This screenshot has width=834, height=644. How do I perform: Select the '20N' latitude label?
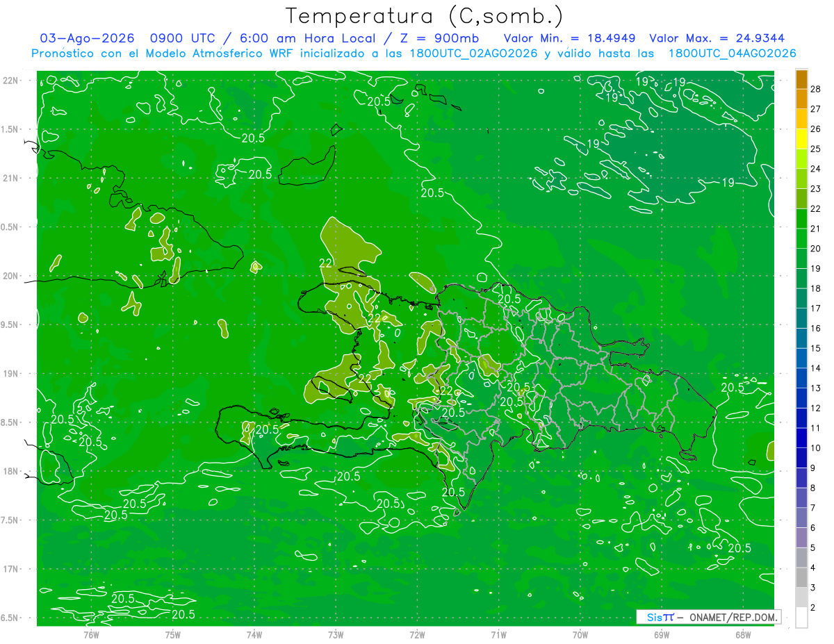pyautogui.click(x=10, y=276)
